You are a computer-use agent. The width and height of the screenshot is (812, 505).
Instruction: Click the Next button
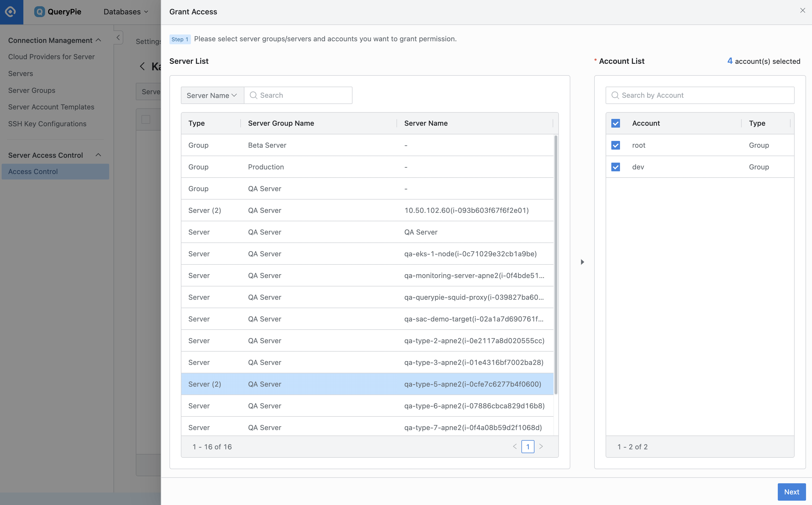tap(792, 492)
